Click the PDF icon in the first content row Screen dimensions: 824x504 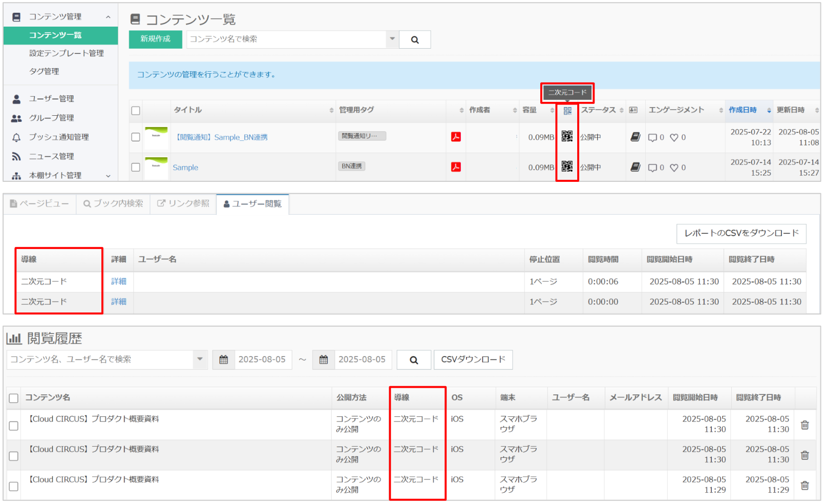[456, 137]
